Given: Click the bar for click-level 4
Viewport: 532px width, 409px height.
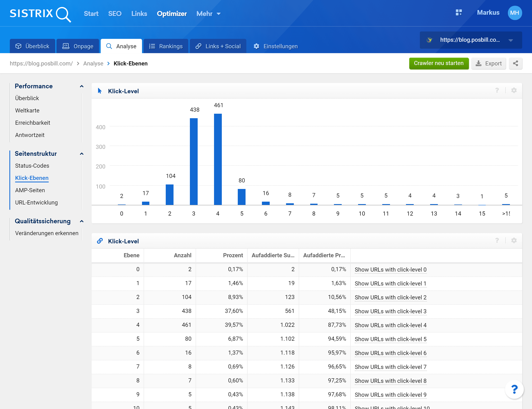Looking at the screenshot, I should click(x=218, y=159).
